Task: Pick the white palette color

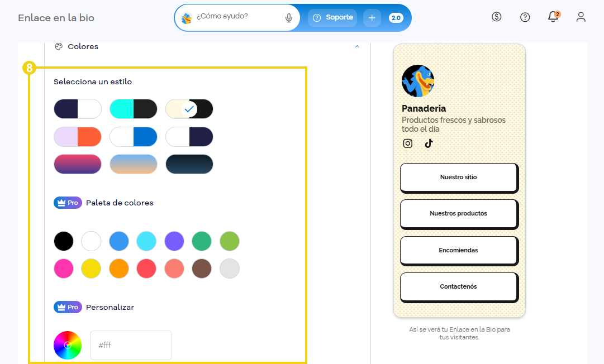Action: coord(91,241)
